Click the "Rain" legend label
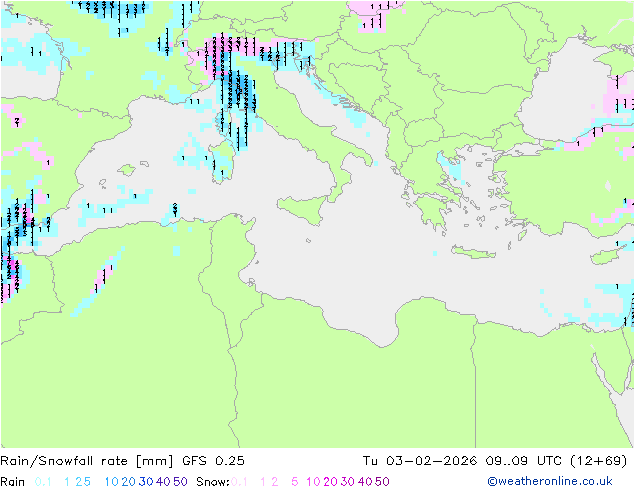The height and width of the screenshot is (490, 634). (13, 482)
